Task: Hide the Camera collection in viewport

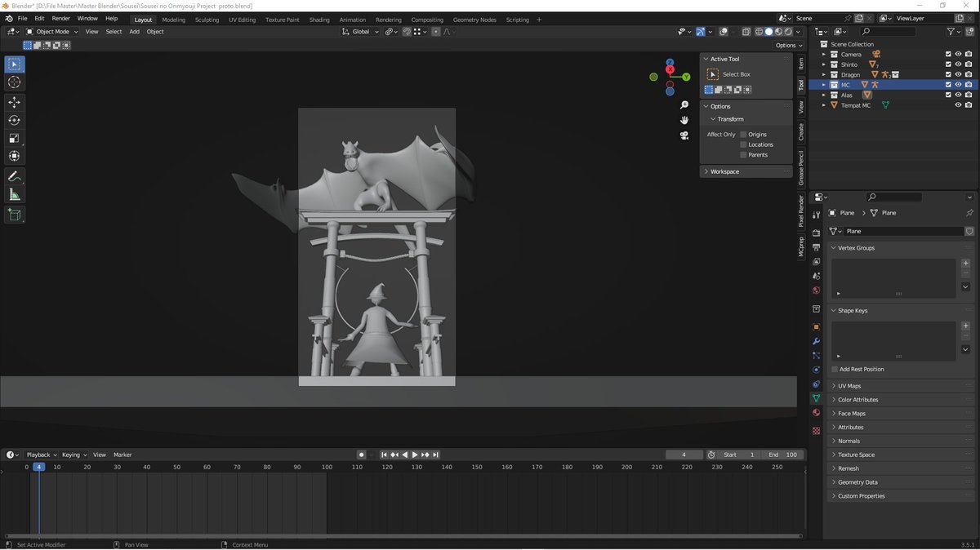Action: click(x=958, y=54)
